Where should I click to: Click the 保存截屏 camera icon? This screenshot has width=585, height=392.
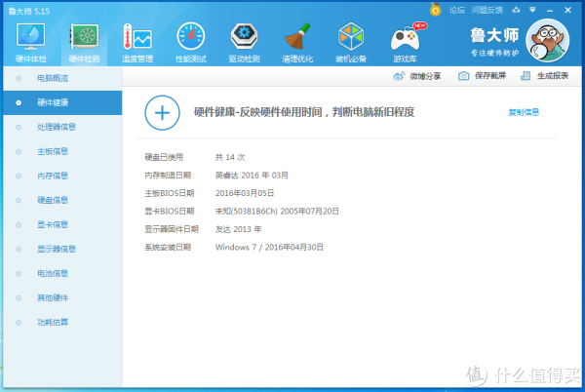coord(463,76)
